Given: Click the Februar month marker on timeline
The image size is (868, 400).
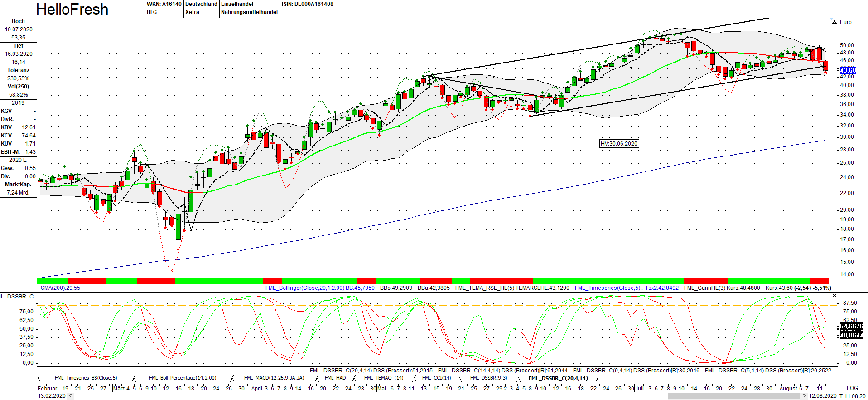Looking at the screenshot, I should coord(48,388).
